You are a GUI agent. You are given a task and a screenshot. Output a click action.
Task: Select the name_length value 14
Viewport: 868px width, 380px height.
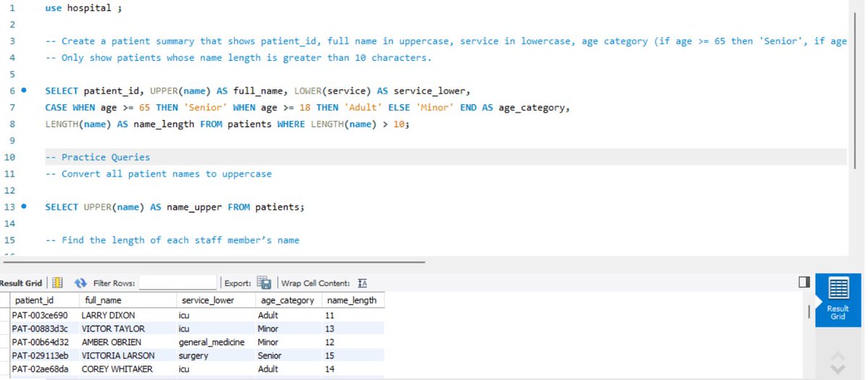click(x=353, y=369)
